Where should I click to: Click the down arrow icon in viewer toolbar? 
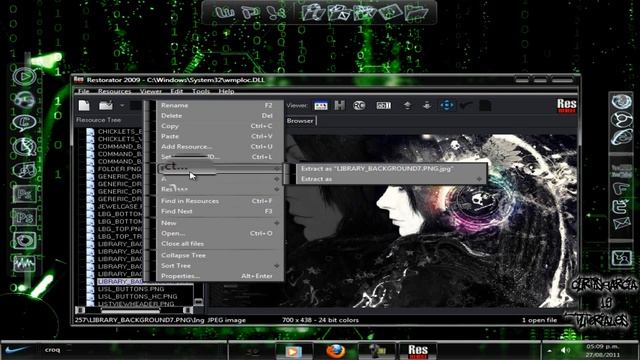click(x=427, y=106)
